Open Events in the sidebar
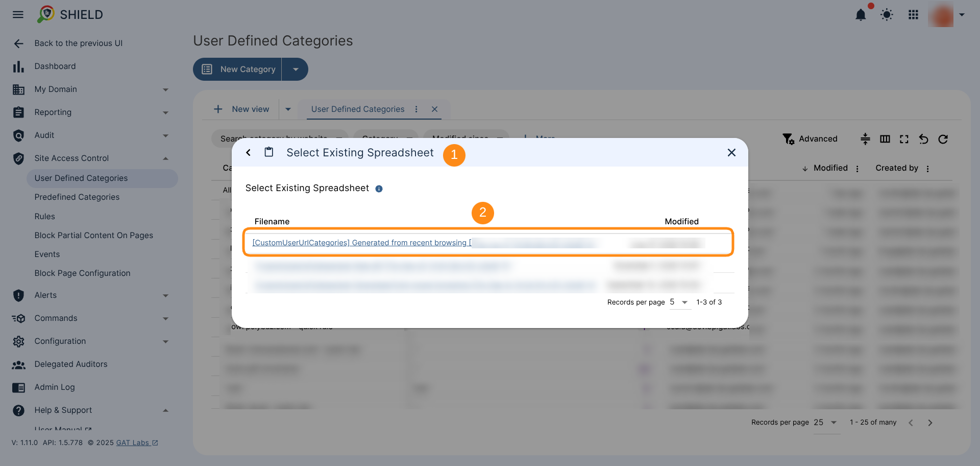Screen dimensions: 980x466 47,254
